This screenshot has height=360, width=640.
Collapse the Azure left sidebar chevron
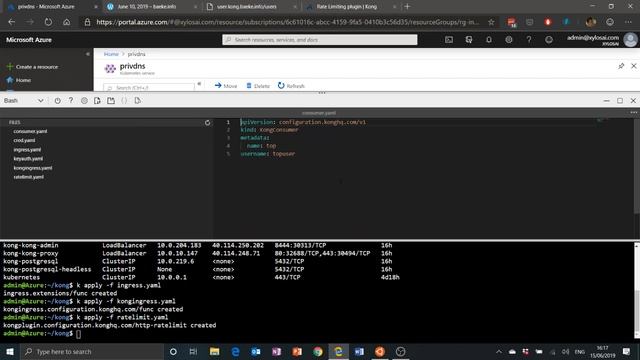pos(87,54)
